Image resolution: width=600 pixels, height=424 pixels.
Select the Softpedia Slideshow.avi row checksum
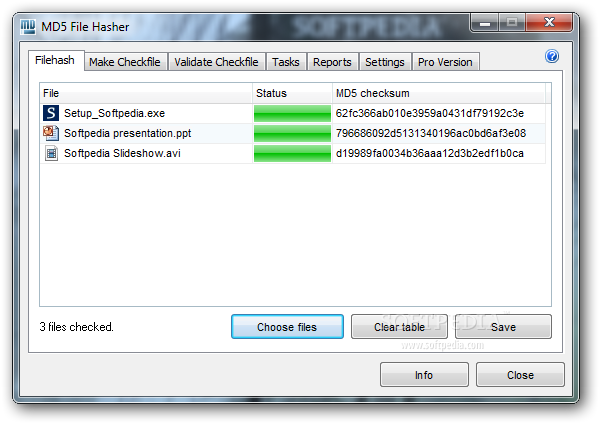pos(429,153)
